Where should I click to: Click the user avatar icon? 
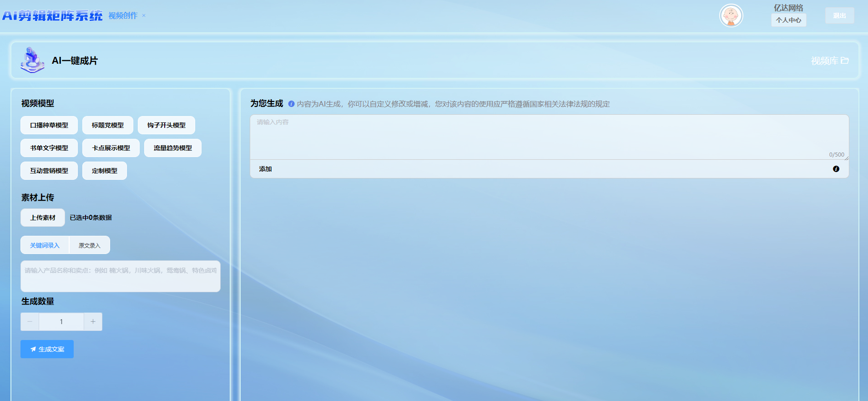point(731,16)
